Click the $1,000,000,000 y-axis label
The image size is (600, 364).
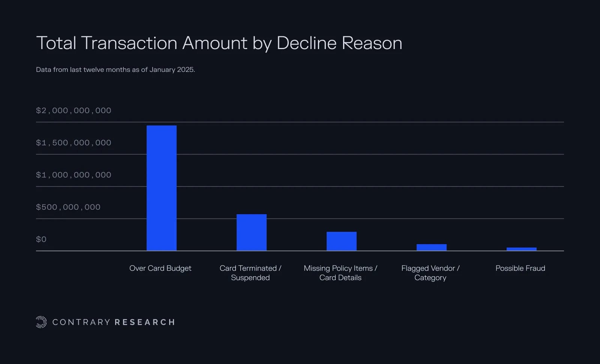tap(73, 175)
